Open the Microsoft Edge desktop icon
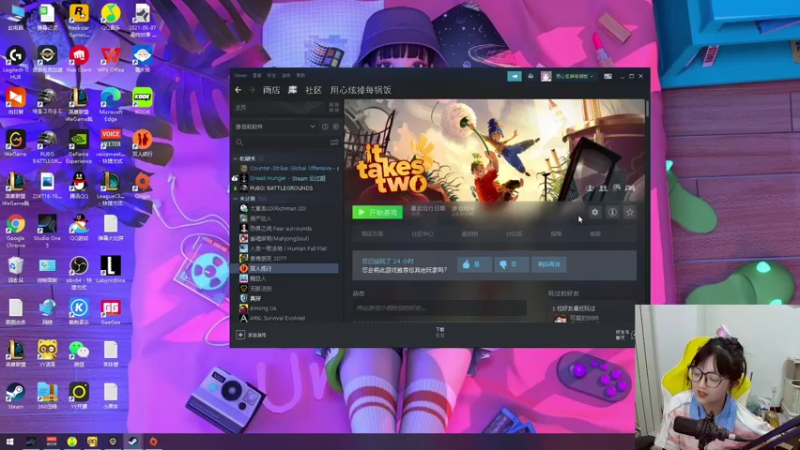Image resolution: width=800 pixels, height=450 pixels. point(110,104)
